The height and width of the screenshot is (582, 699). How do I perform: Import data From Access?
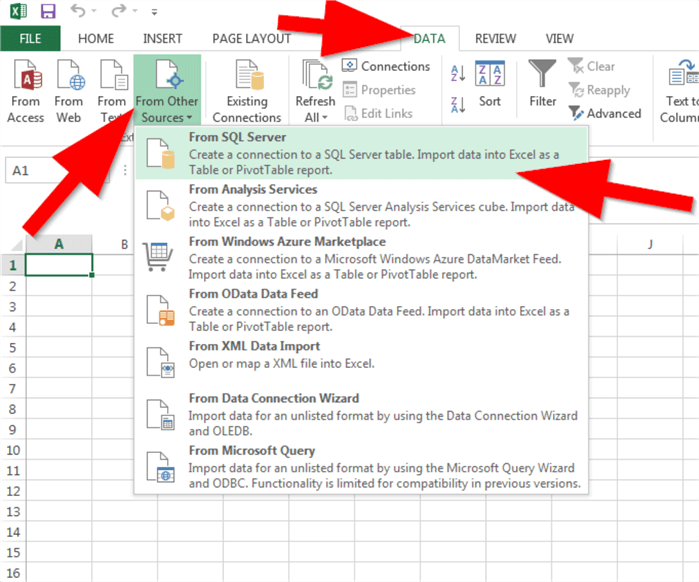26,91
